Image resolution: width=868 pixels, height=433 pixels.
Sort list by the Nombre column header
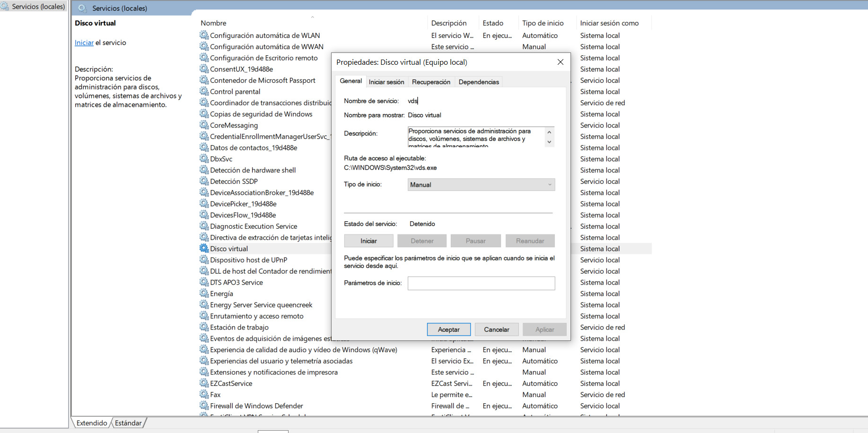point(213,23)
